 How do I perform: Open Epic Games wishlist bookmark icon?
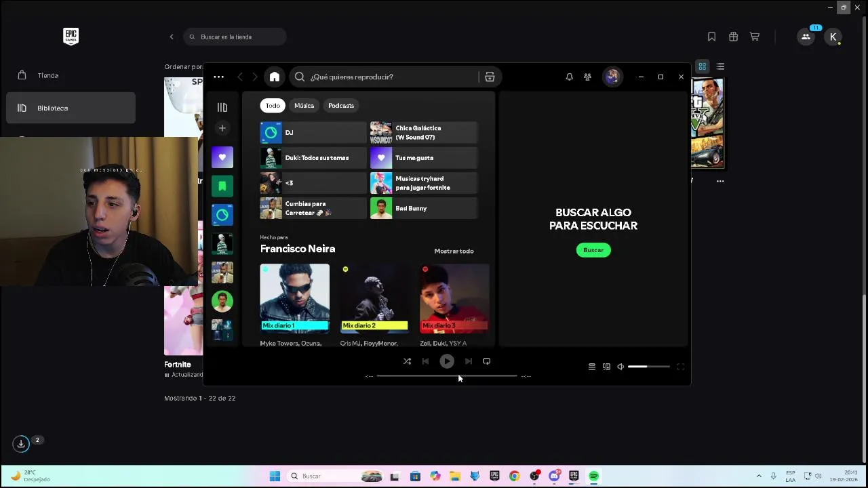tap(711, 37)
